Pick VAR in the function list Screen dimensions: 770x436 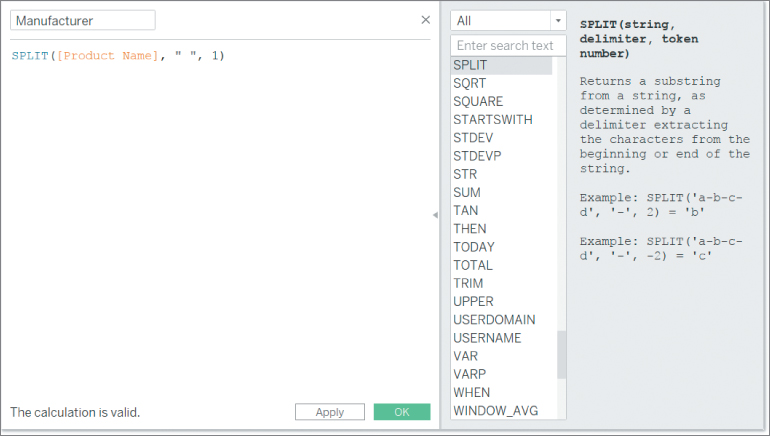[x=501, y=356]
